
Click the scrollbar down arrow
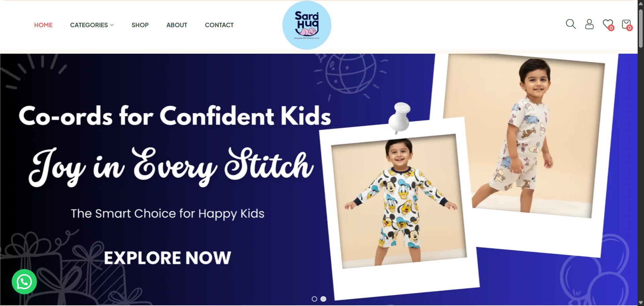tap(641, 303)
